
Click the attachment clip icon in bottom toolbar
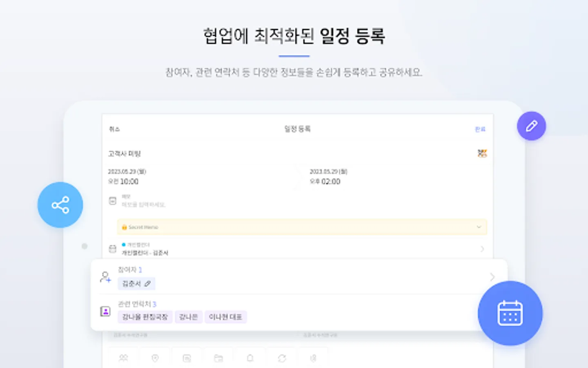coord(314,358)
